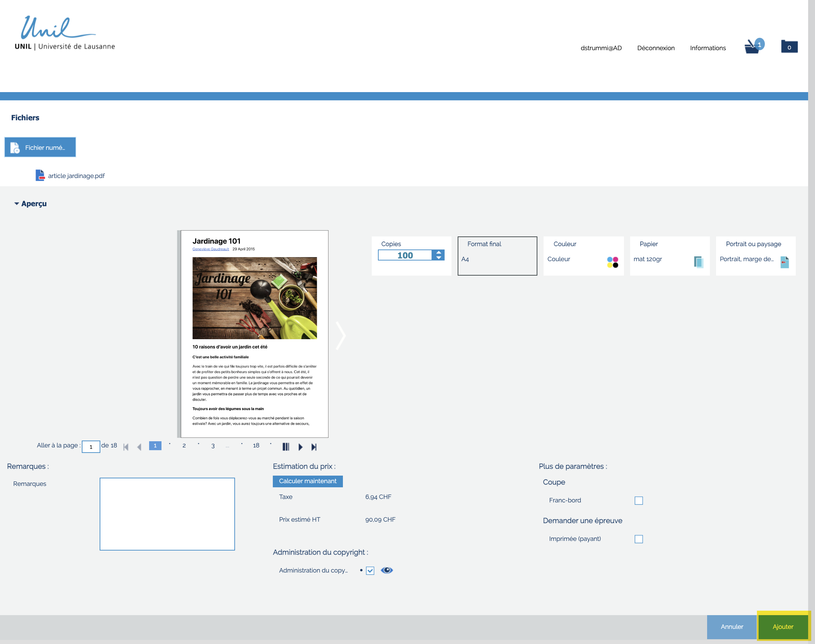Increase copies with up stepper arrow
This screenshot has height=644, width=815.
tap(438, 252)
